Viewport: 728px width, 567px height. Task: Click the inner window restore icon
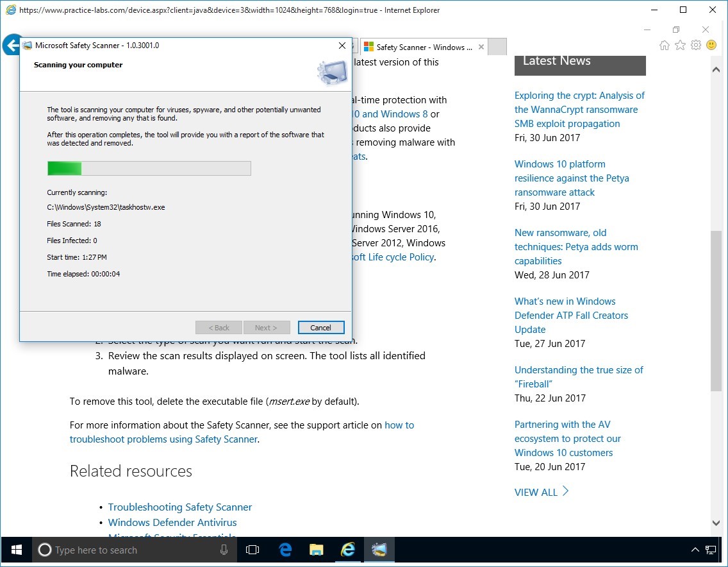click(676, 30)
